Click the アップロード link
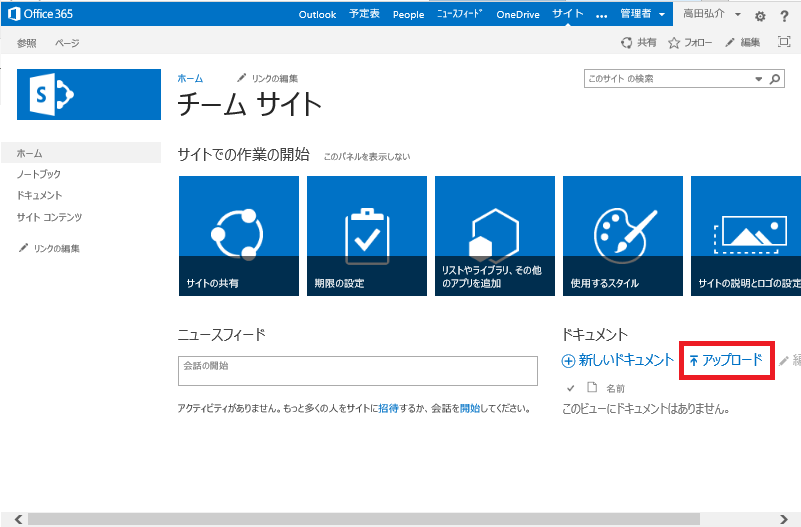 pyautogui.click(x=726, y=361)
